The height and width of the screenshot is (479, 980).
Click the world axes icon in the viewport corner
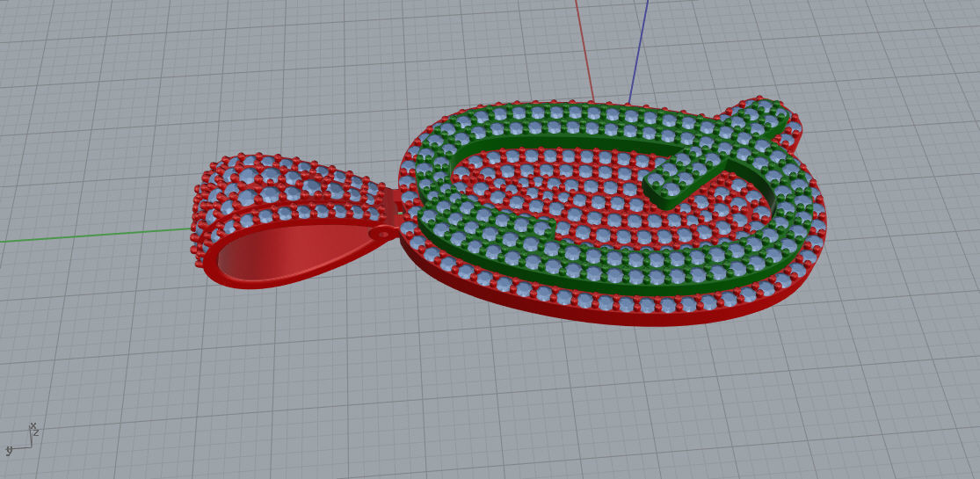point(21,439)
